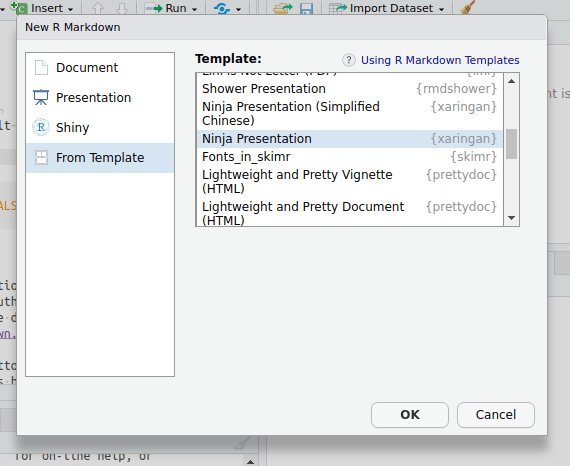Click the blue re-run source icon
Viewport: 570px width, 466px height.
click(222, 8)
